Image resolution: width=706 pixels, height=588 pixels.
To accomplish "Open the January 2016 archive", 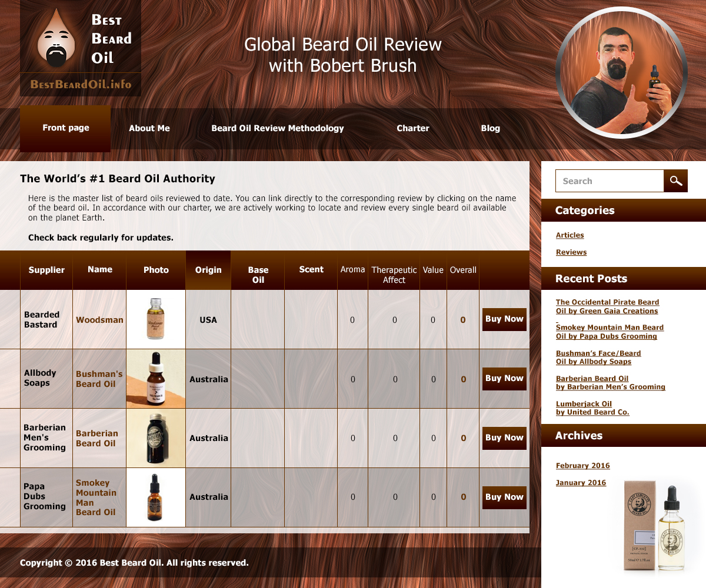I will 581,482.
